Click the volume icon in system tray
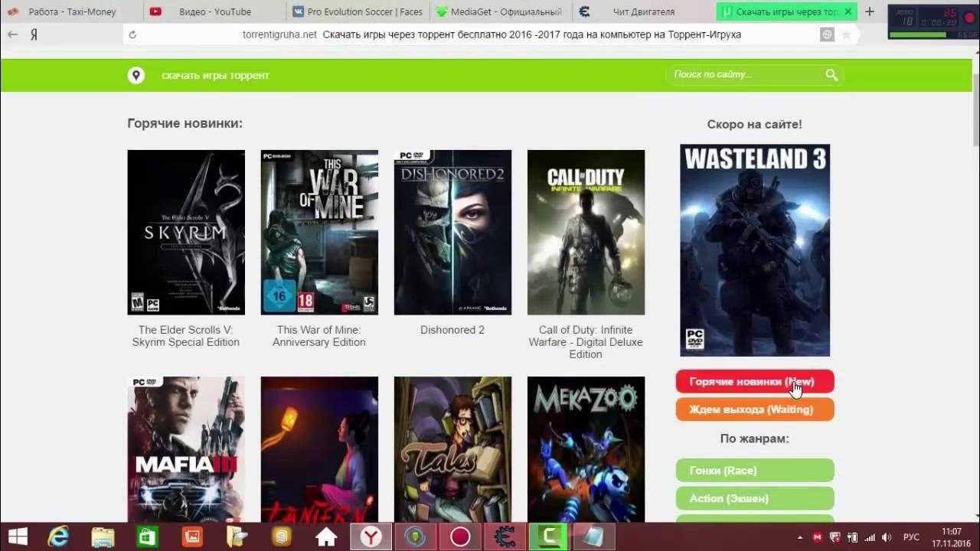The image size is (980, 551). point(886,537)
